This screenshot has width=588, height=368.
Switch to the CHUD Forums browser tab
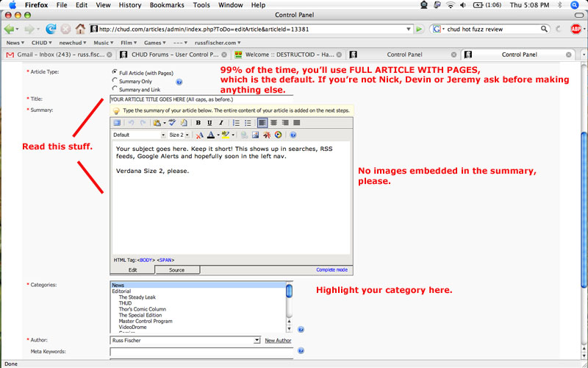coord(173,54)
